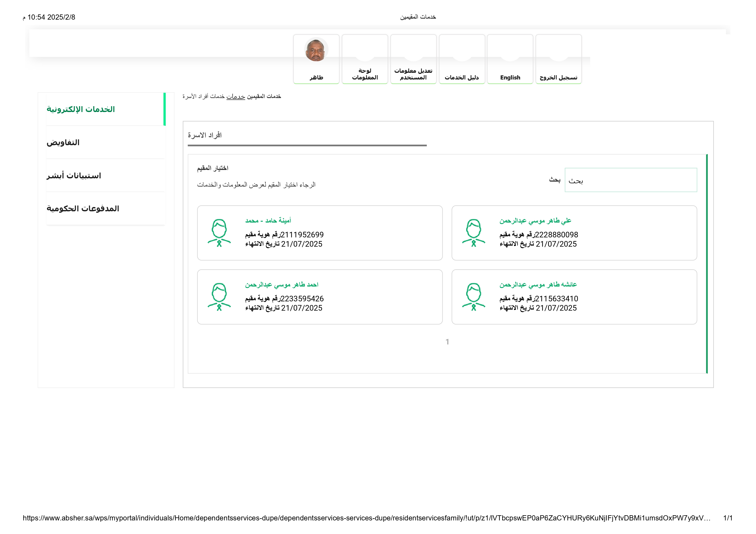Viewport: 756px width, 534px height.
Task: Click the avatar icon for عائشه طاهر
Action: click(x=474, y=297)
